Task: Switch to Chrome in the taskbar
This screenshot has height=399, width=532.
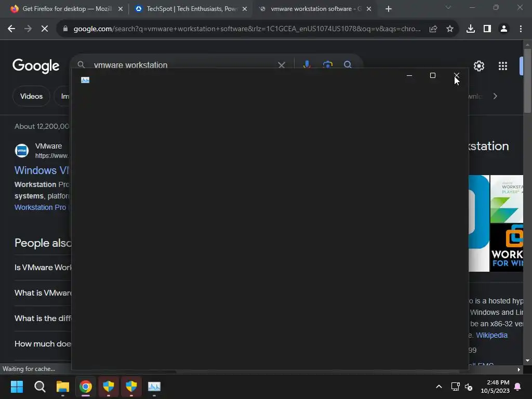Action: [86, 387]
